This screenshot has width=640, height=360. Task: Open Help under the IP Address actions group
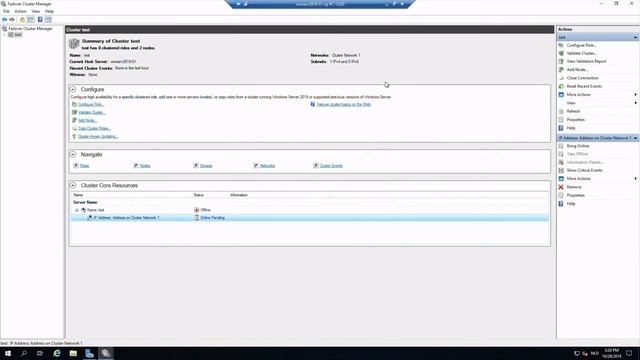[x=571, y=204]
